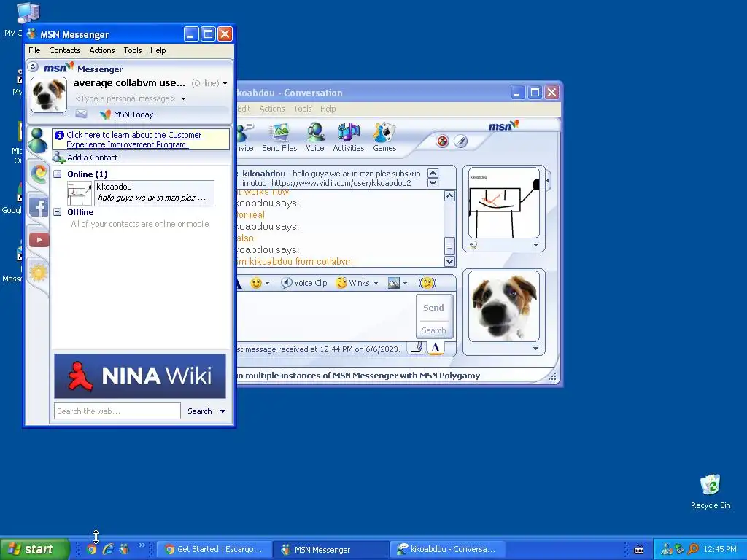Viewport: 747px width, 560px height.
Task: Select kikoabdou in the Online contact list
Action: [x=141, y=192]
